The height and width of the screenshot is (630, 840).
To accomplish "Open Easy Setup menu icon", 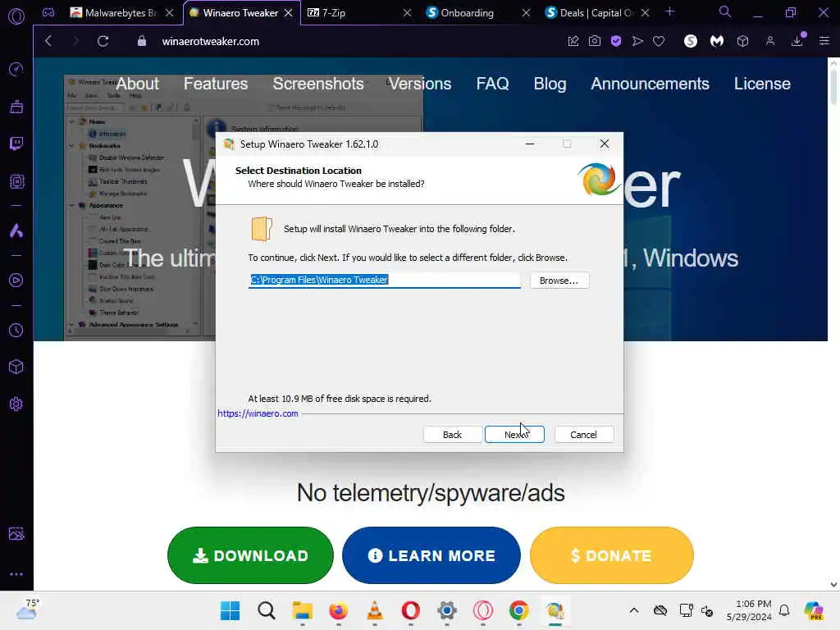I will [824, 41].
